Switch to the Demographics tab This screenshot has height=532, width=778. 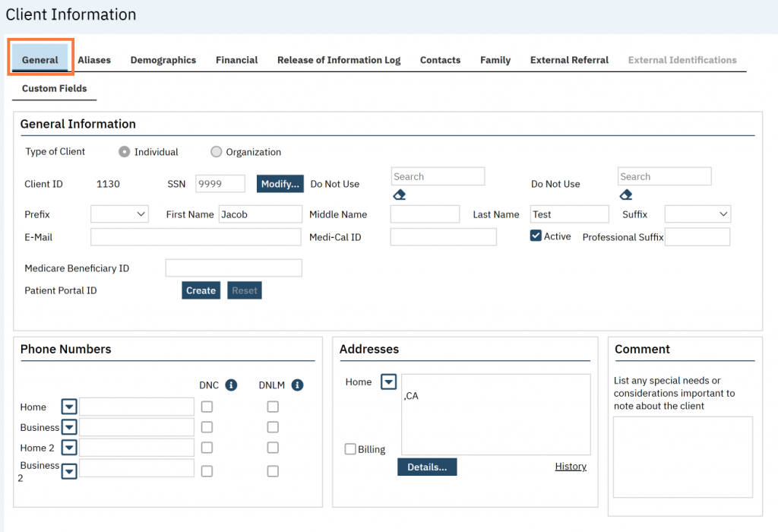point(163,60)
